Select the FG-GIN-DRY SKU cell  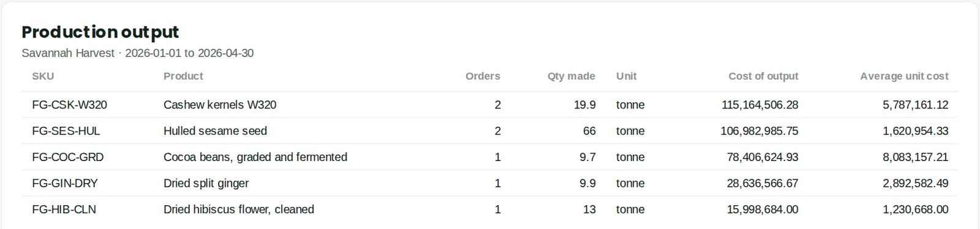(x=65, y=184)
